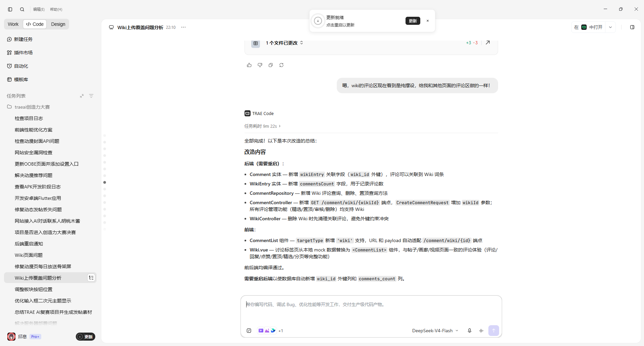Open the 查看APK开发阶段日志 task
Image resolution: width=644 pixels, height=346 pixels.
(50, 187)
